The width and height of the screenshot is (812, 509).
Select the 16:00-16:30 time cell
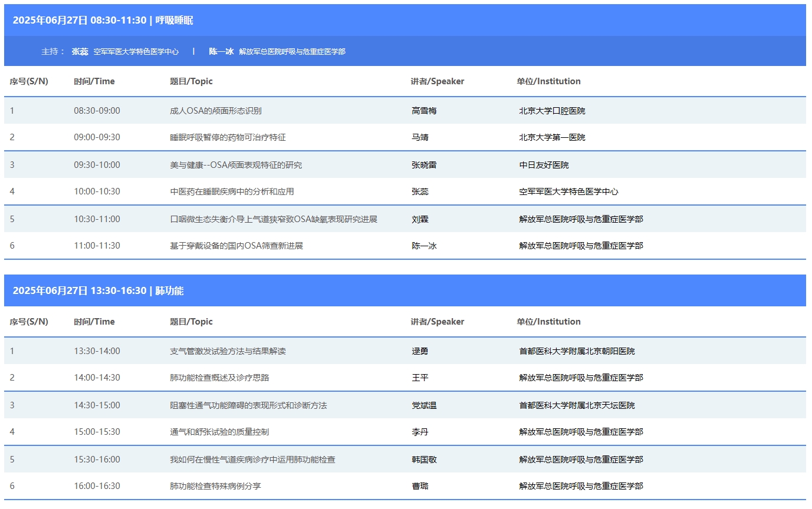coord(97,486)
